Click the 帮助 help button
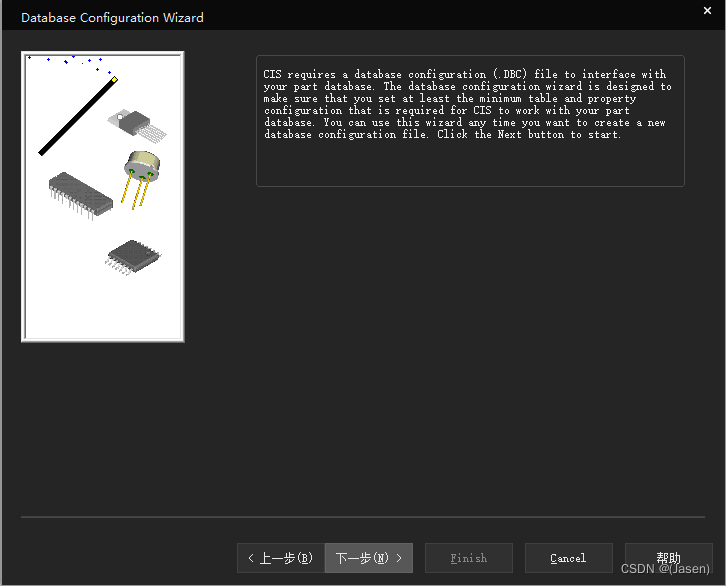726x586 pixels. (x=668, y=557)
